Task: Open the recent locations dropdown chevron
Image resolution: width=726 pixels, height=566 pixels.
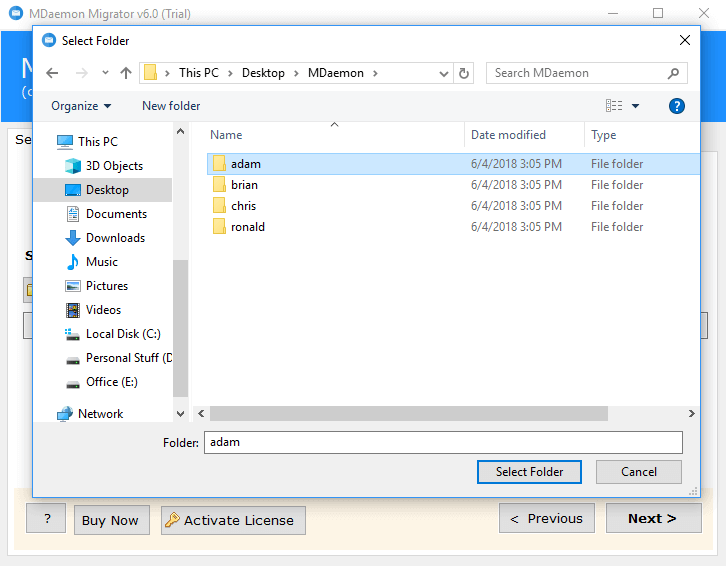Action: 106,73
